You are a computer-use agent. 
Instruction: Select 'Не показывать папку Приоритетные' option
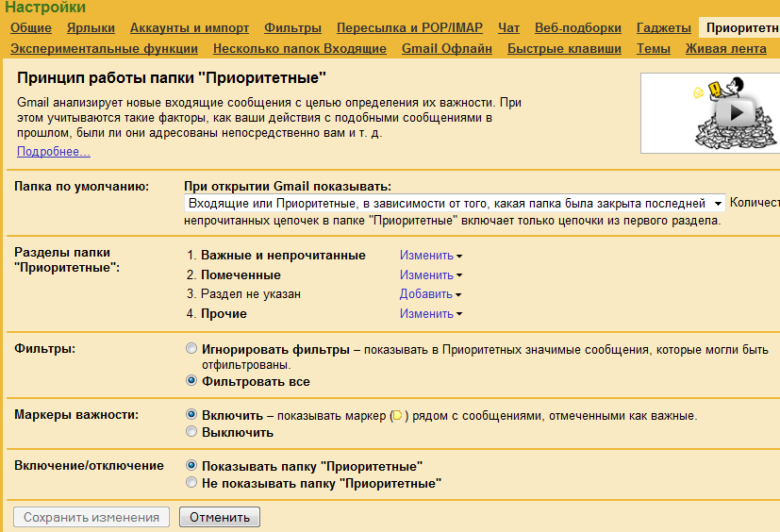click(x=192, y=483)
